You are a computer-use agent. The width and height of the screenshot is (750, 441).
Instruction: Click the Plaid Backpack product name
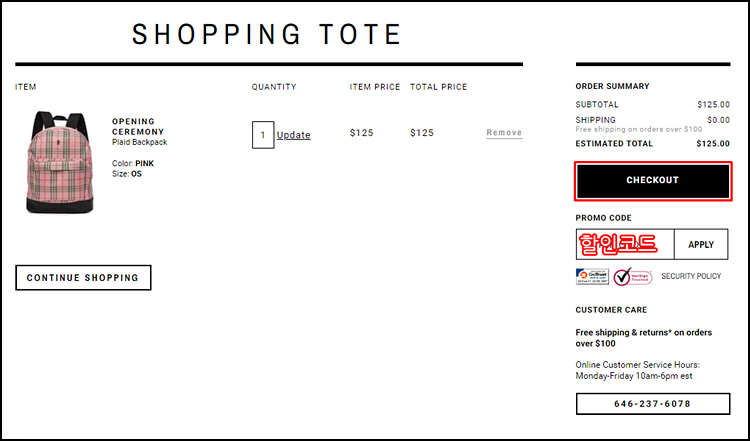140,142
